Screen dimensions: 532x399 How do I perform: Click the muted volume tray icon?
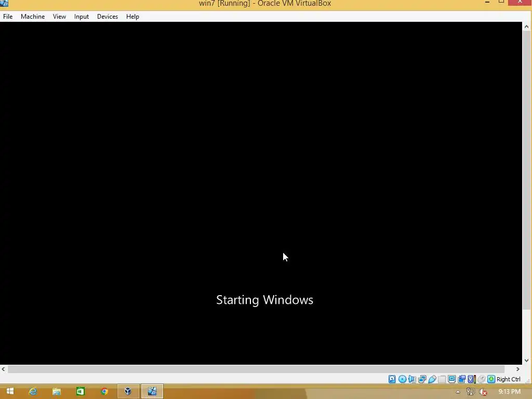483,392
